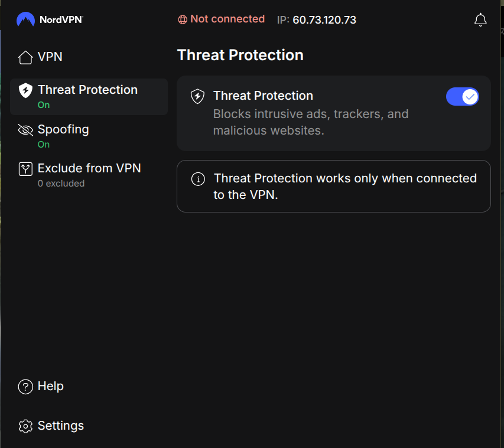Click the NordVPN mountain logo icon
504x448 pixels.
[25, 19]
